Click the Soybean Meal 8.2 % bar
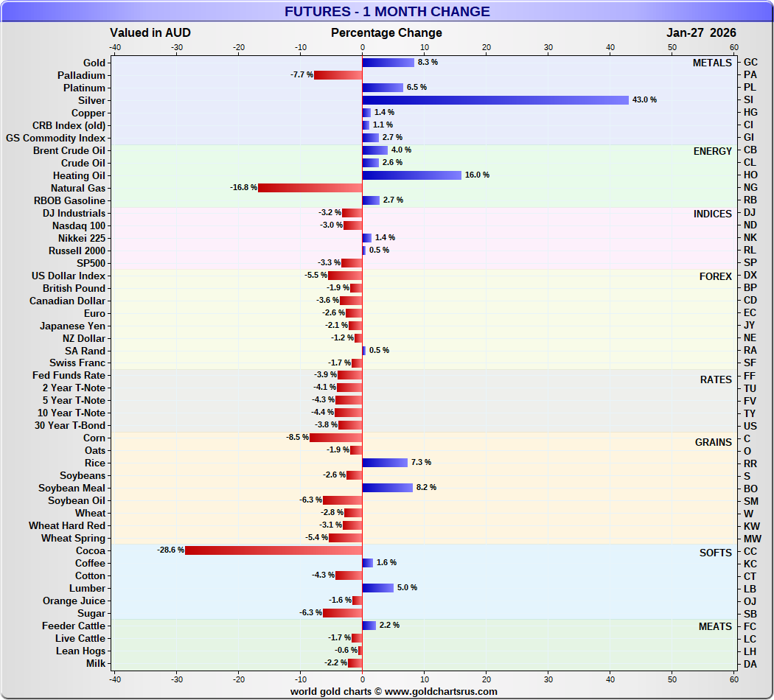Image resolution: width=774 pixels, height=700 pixels. 388,488
